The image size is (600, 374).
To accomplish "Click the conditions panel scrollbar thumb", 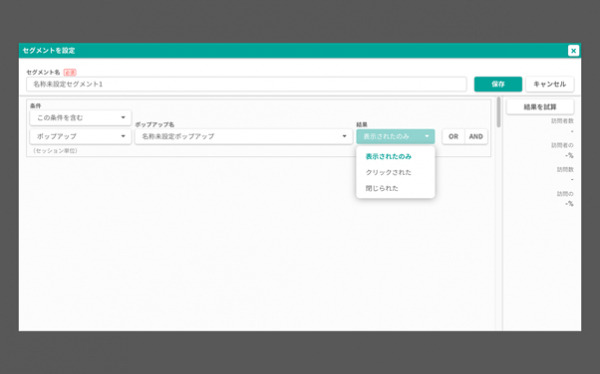I will 498,112.
